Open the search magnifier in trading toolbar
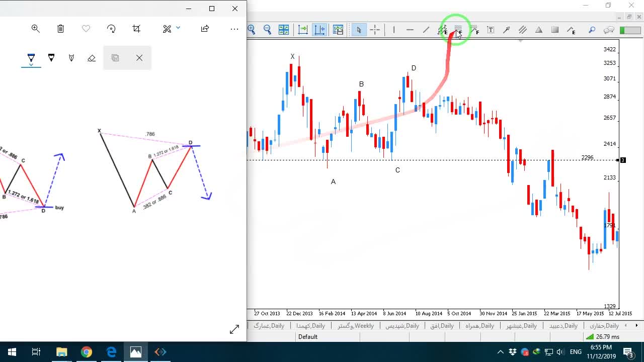This screenshot has height=362, width=644. [592, 30]
